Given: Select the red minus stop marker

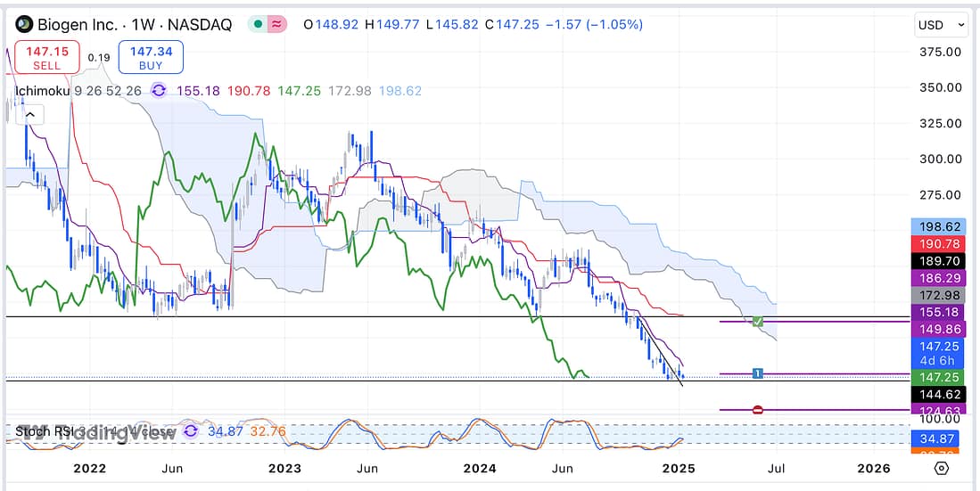Looking at the screenshot, I should click(x=758, y=410).
